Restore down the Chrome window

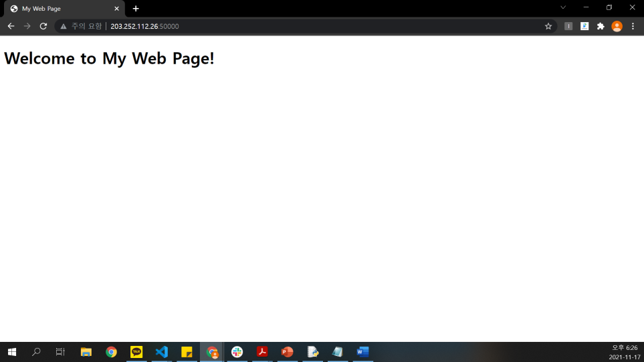click(x=609, y=7)
